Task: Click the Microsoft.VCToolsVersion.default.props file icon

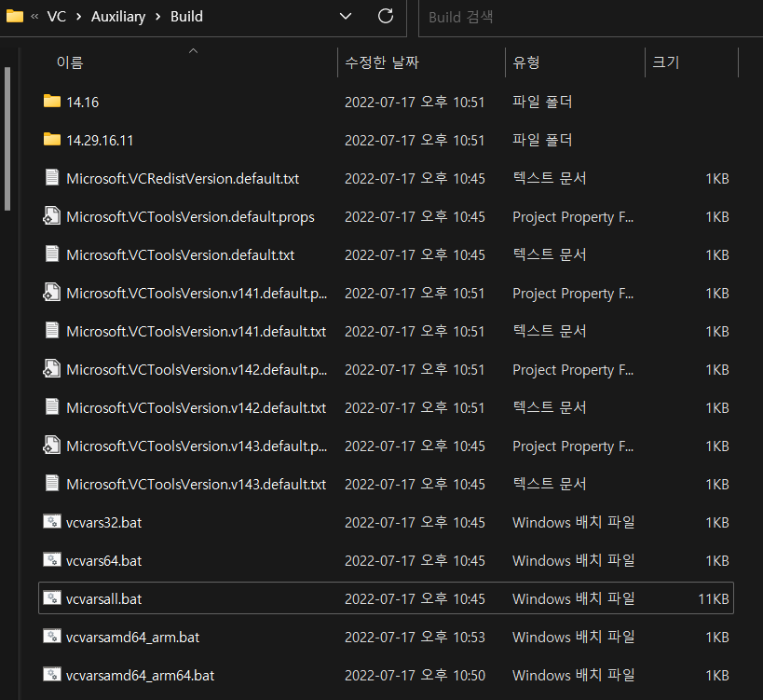Action: pos(52,215)
